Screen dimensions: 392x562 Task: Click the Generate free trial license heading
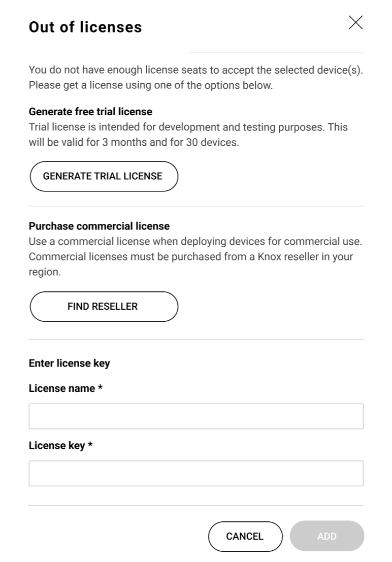pos(90,111)
